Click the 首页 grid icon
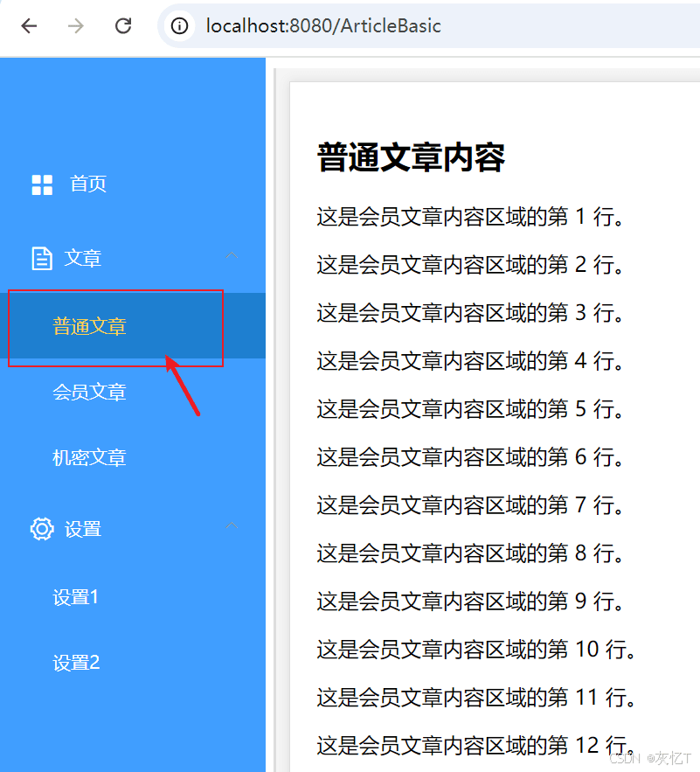The width and height of the screenshot is (700, 772). coord(42,184)
